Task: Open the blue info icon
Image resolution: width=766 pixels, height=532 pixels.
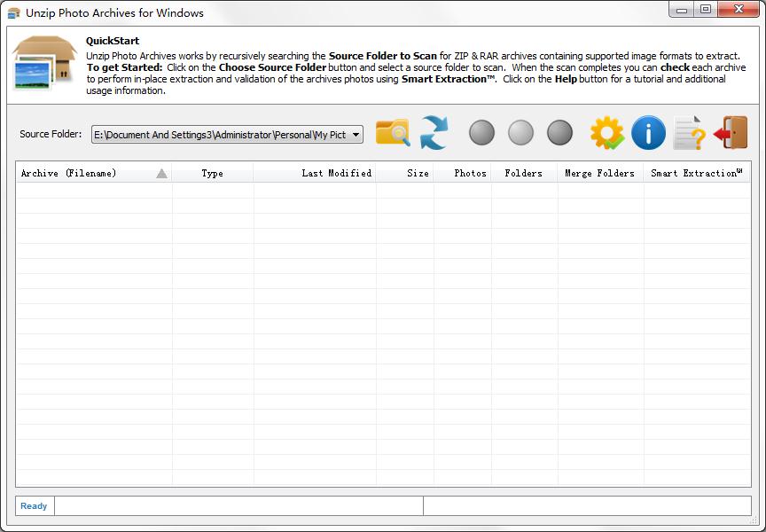Action: pos(648,133)
